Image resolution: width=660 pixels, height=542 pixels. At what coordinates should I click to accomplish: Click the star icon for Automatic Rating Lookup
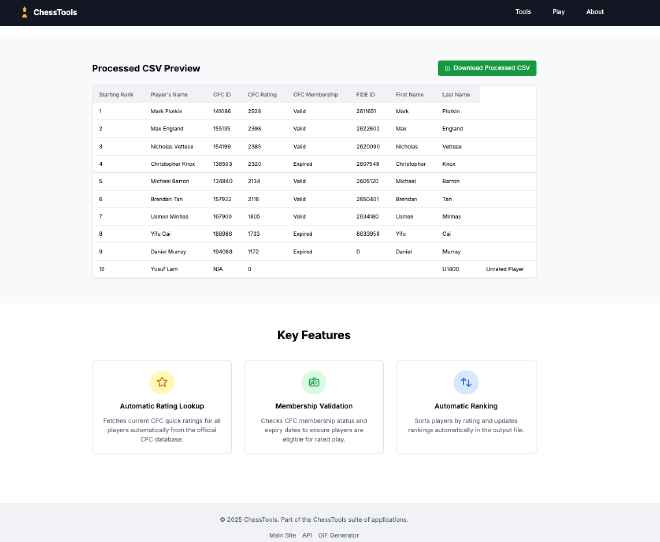click(x=162, y=382)
